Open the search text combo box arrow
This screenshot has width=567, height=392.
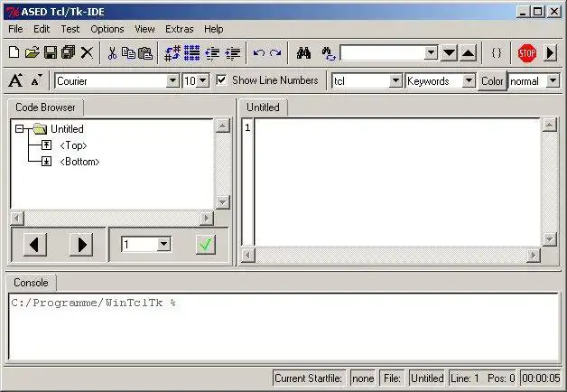point(431,53)
